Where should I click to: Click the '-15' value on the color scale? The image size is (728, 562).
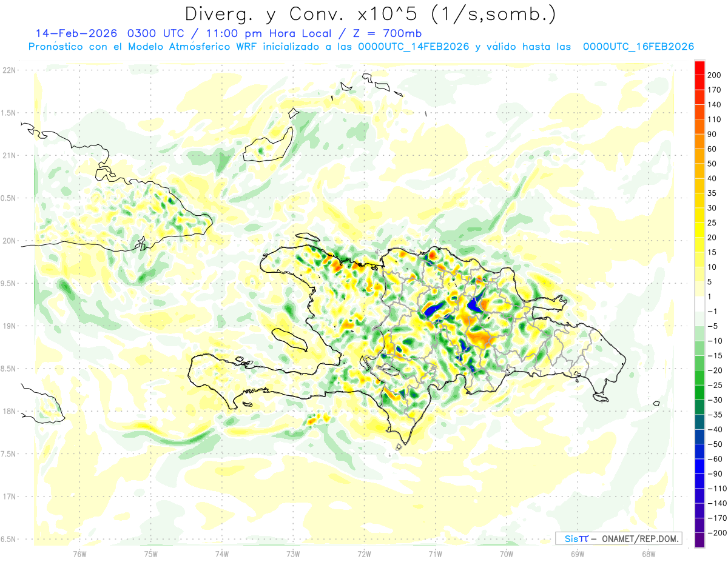pos(716,355)
